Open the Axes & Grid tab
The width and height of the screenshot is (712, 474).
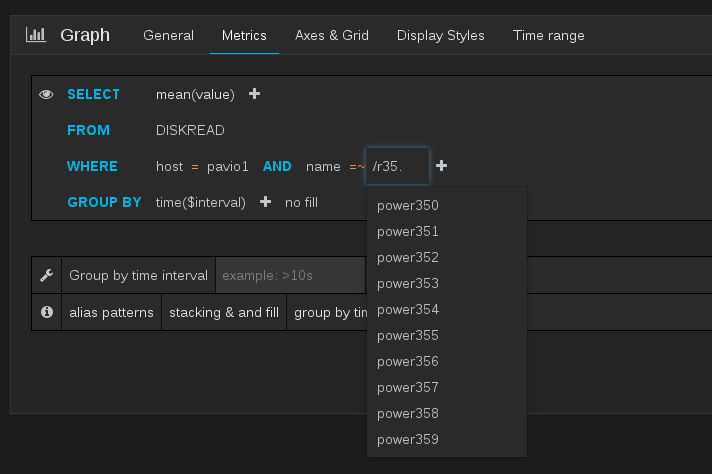click(x=332, y=35)
